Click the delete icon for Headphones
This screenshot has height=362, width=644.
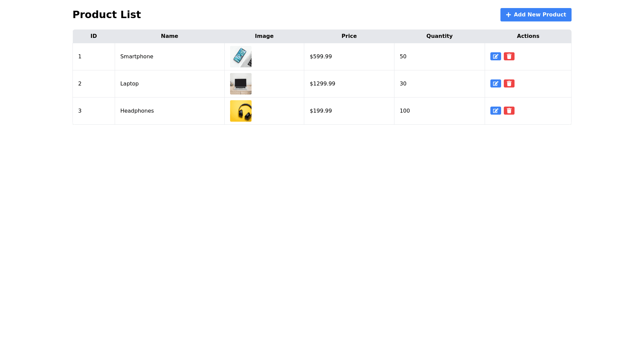(509, 111)
